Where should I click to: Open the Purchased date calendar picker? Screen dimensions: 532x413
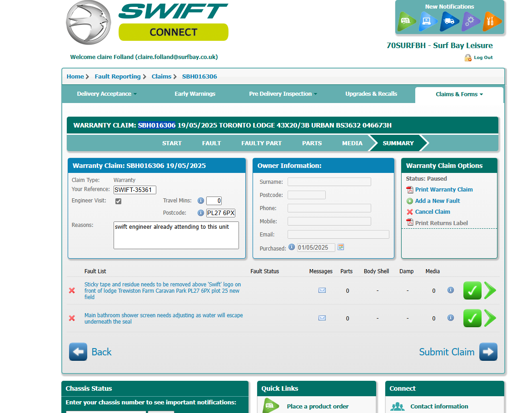click(x=341, y=247)
